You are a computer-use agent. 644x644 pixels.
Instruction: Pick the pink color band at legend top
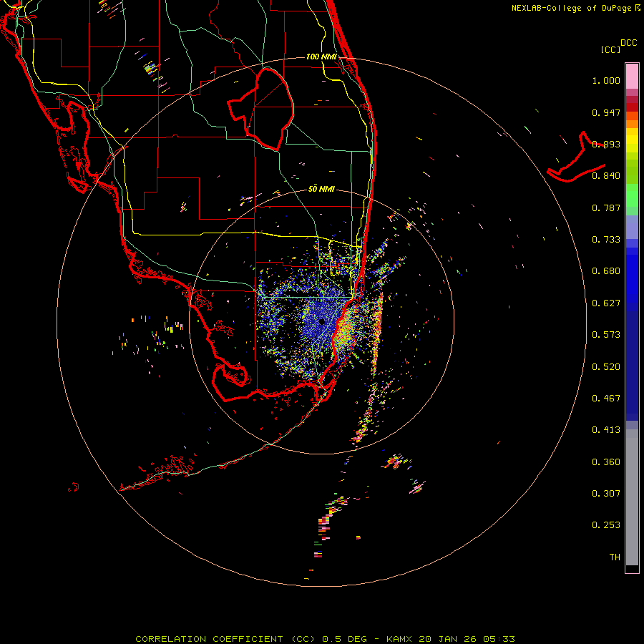(x=632, y=76)
